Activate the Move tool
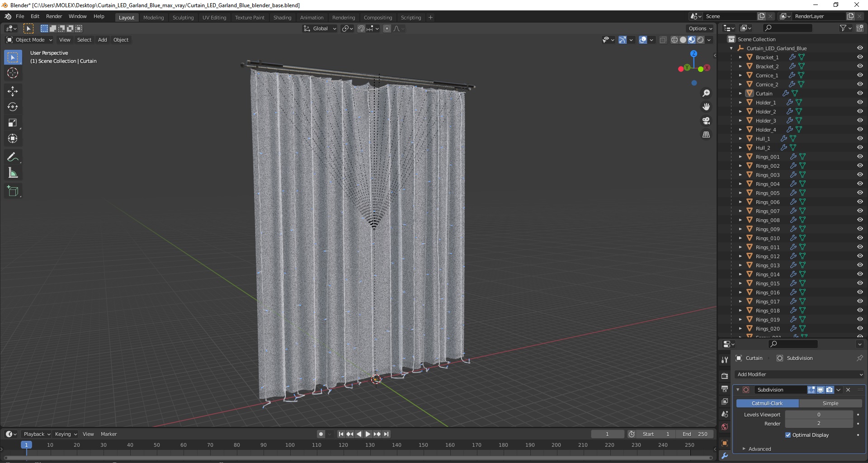Viewport: 868px width, 463px height. point(13,91)
